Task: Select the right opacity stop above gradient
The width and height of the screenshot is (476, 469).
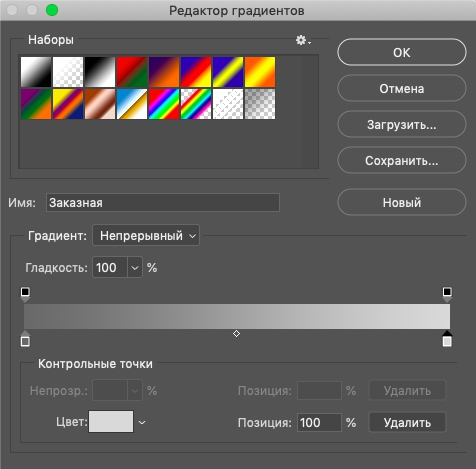Action: 447,294
